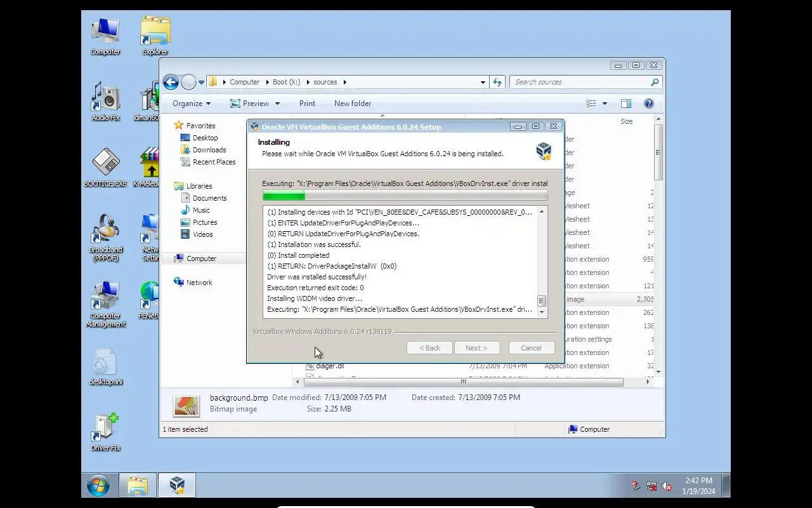Expand the Computer breadcrumb arrow

click(x=266, y=82)
